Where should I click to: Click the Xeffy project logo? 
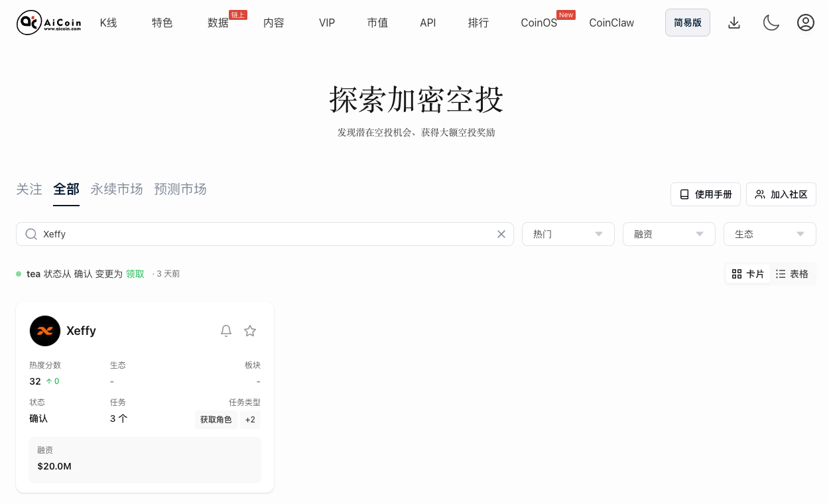click(45, 330)
